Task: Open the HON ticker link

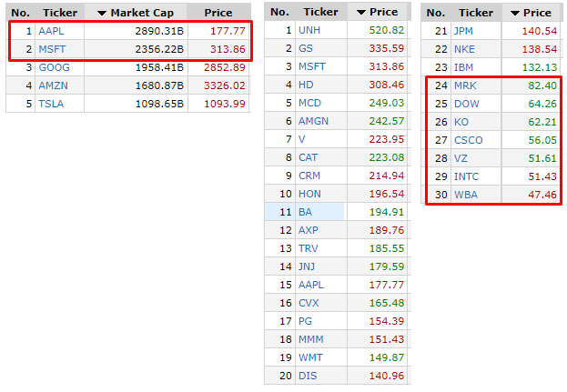Action: tap(310, 194)
